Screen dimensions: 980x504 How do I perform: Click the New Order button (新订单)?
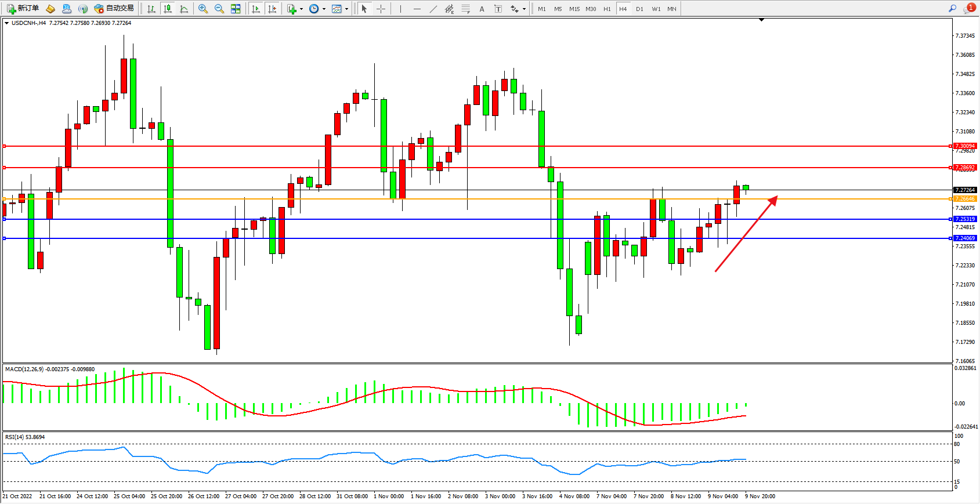point(23,8)
